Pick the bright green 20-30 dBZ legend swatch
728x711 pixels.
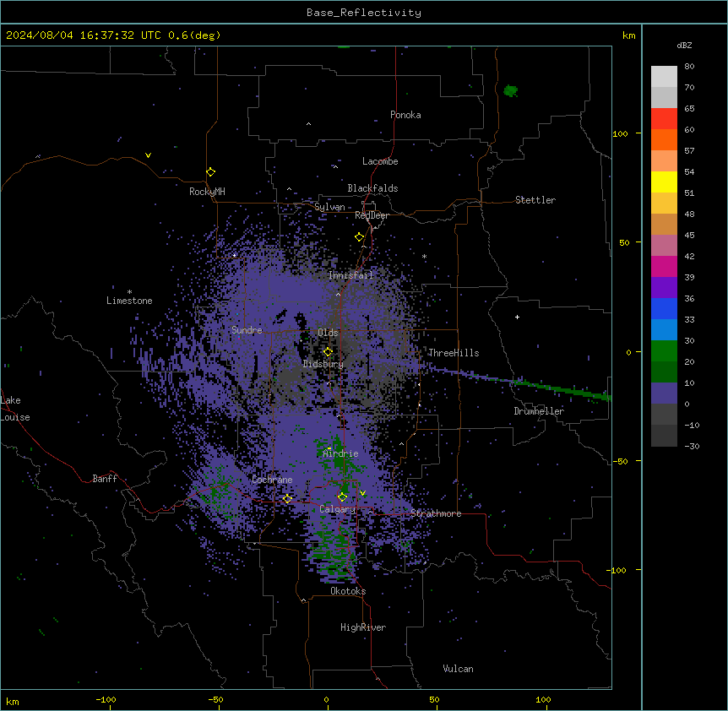[x=664, y=351]
